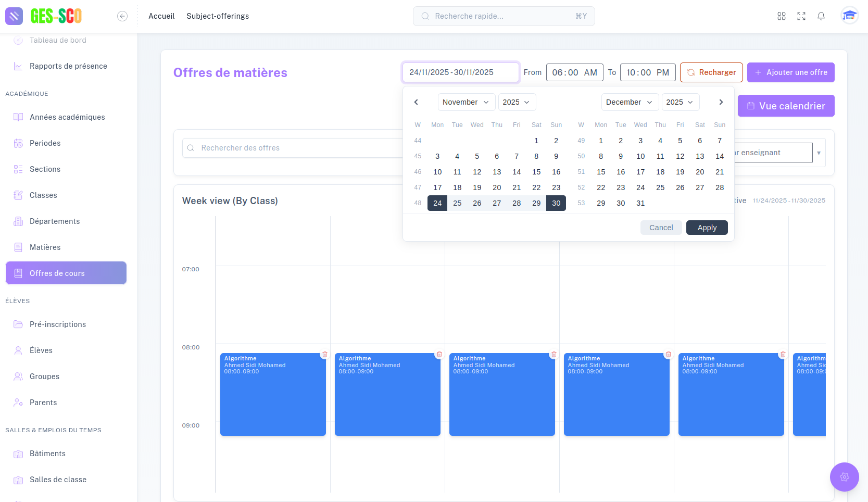Image resolution: width=868 pixels, height=502 pixels.
Task: Navigate to Rapports de présence
Action: coord(68,66)
